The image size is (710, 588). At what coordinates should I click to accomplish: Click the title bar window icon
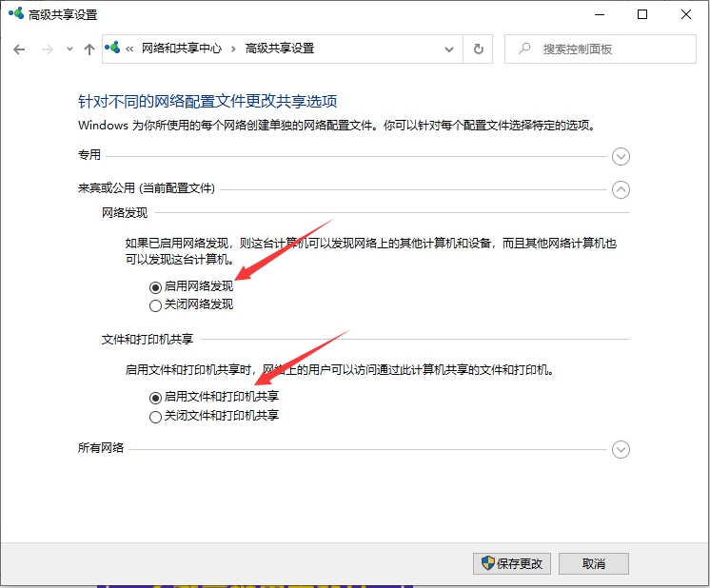coord(14,15)
